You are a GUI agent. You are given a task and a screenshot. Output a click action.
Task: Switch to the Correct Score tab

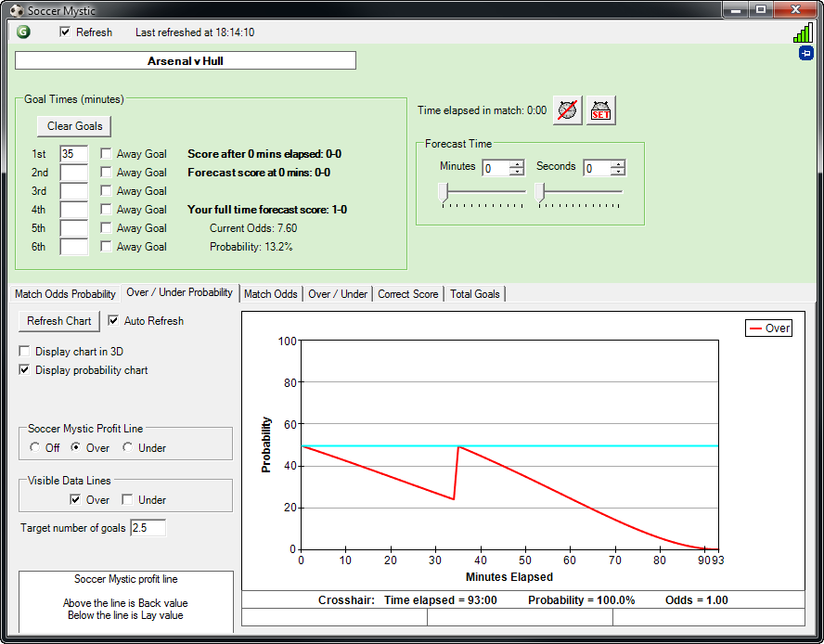[408, 294]
